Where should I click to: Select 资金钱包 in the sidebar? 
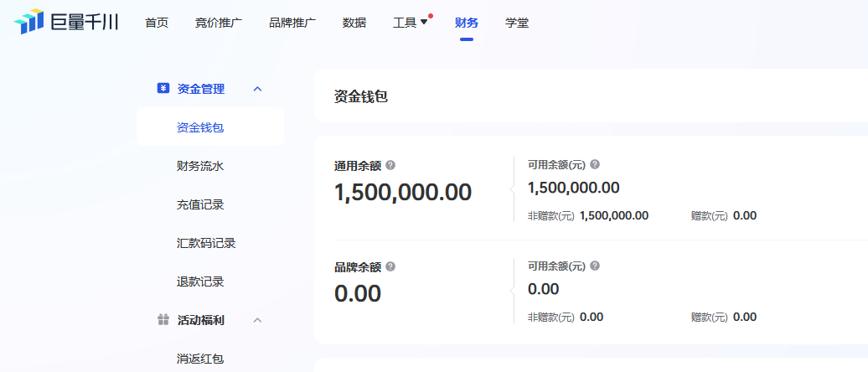tap(210, 127)
